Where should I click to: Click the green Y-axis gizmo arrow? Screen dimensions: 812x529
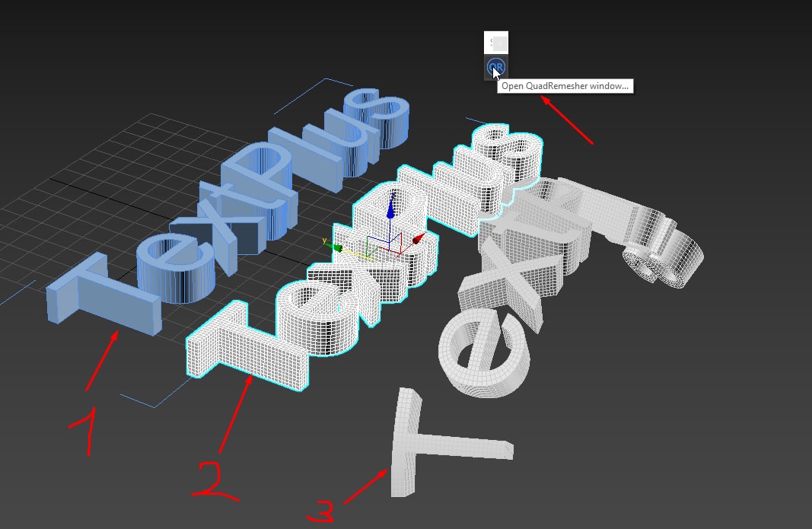(x=336, y=248)
